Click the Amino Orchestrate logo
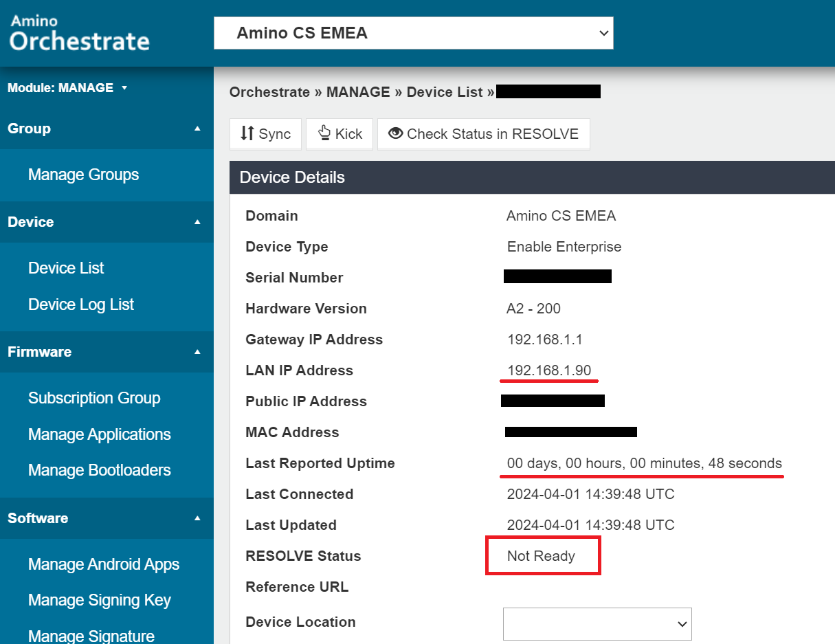The width and height of the screenshot is (835, 644). click(x=80, y=34)
